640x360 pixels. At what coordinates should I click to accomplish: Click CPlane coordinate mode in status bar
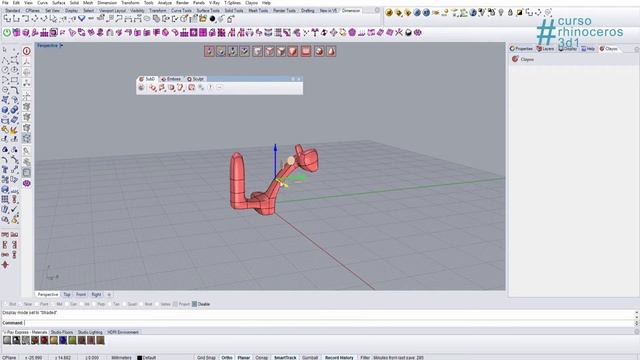coord(9,358)
